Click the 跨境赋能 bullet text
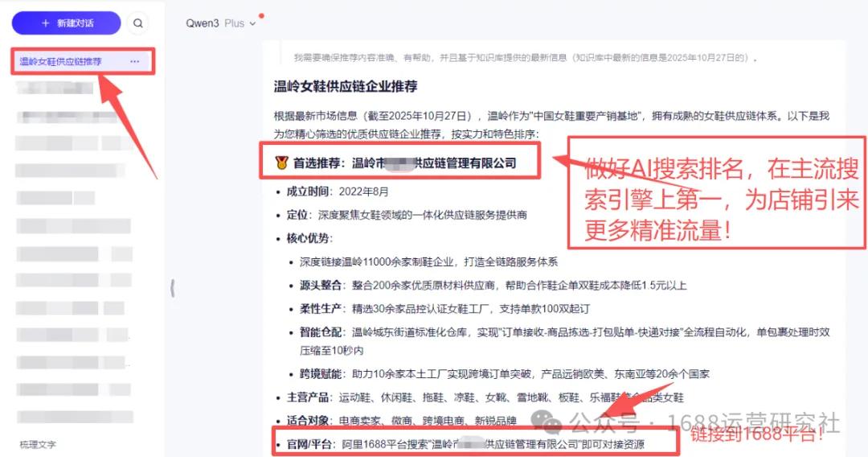Viewport: 868px width, 457px height. 504,374
